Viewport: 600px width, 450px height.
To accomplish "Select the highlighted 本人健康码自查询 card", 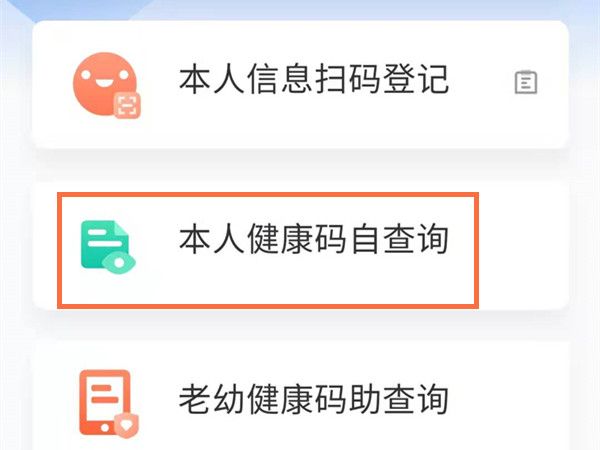I will (268, 251).
